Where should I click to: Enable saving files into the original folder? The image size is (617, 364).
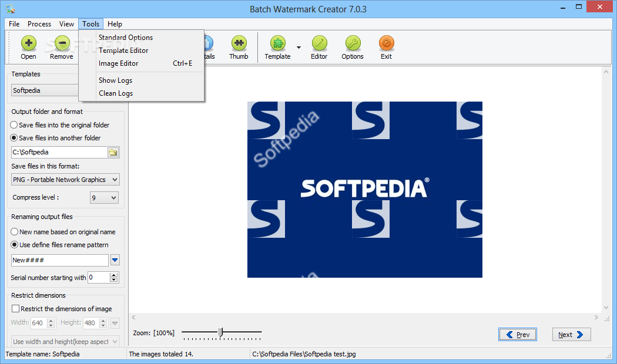(x=14, y=124)
